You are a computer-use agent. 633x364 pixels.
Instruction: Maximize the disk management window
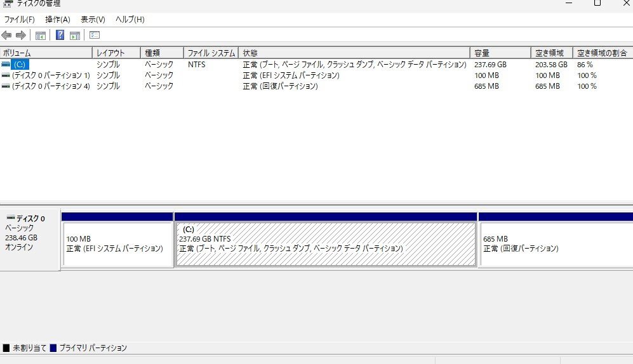click(597, 3)
